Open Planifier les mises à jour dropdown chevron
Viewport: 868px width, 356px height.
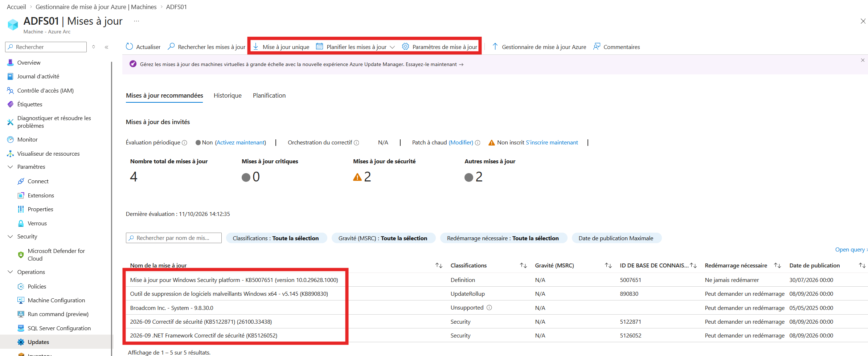pos(392,47)
